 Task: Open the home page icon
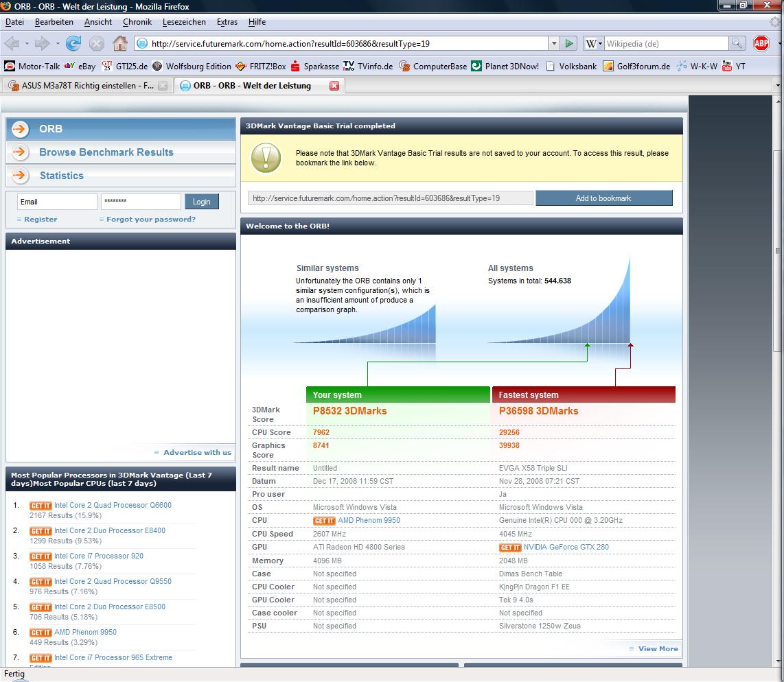[119, 43]
